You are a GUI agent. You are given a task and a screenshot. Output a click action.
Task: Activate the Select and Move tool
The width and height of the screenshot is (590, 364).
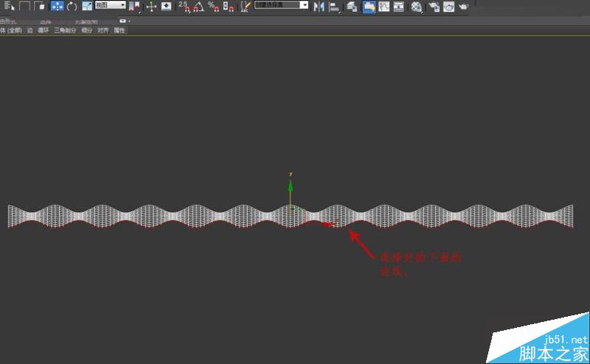click(x=58, y=6)
